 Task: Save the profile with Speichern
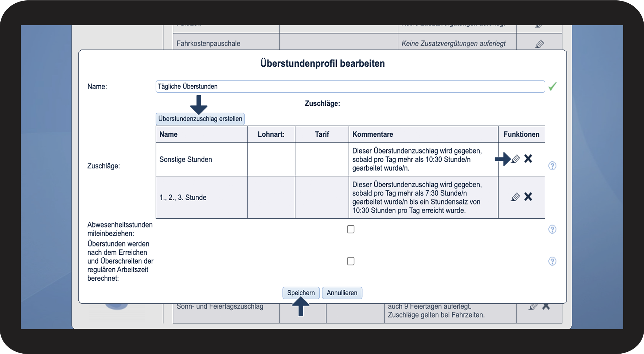[x=301, y=293]
